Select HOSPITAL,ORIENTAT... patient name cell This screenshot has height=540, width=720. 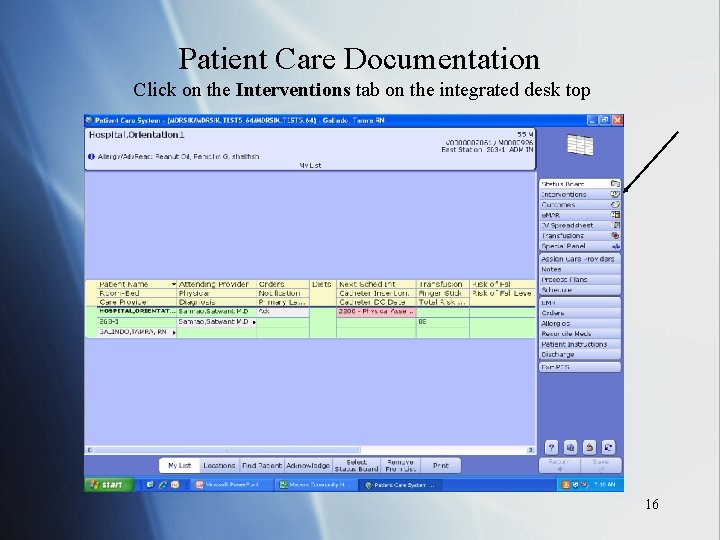pyautogui.click(x=137, y=311)
